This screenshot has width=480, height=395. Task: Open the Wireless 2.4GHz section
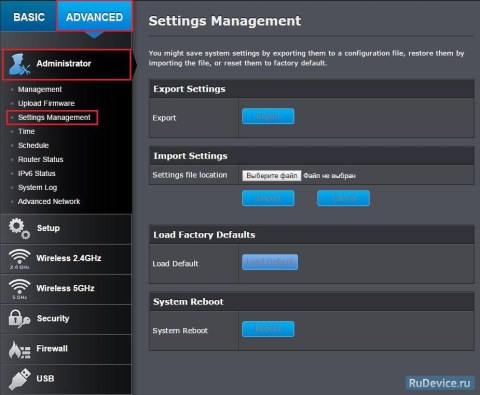click(x=66, y=259)
